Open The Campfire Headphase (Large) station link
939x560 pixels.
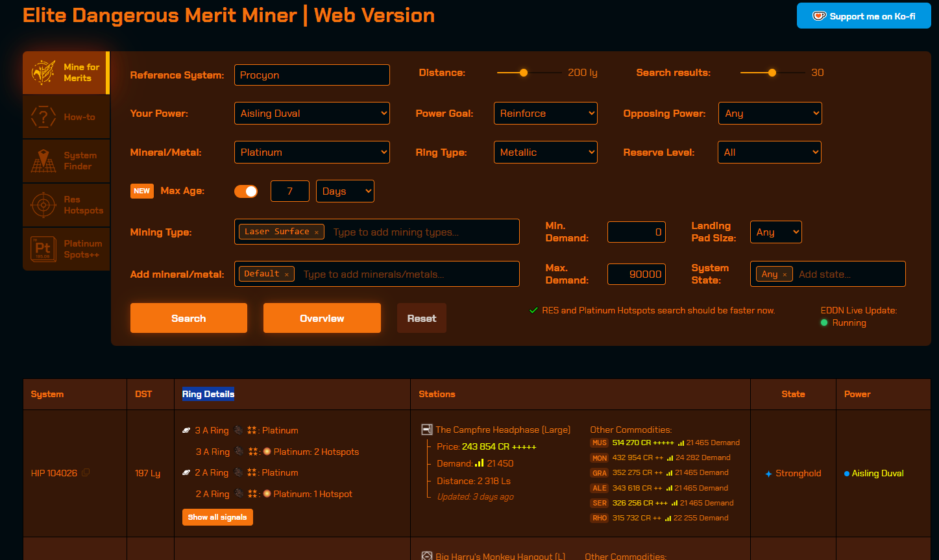point(503,430)
